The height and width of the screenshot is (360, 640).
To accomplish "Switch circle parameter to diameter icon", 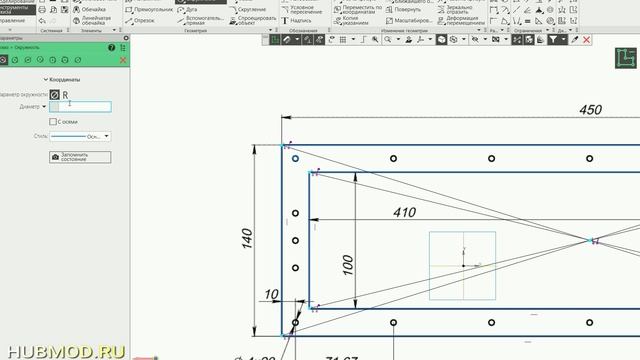I will click(54, 95).
